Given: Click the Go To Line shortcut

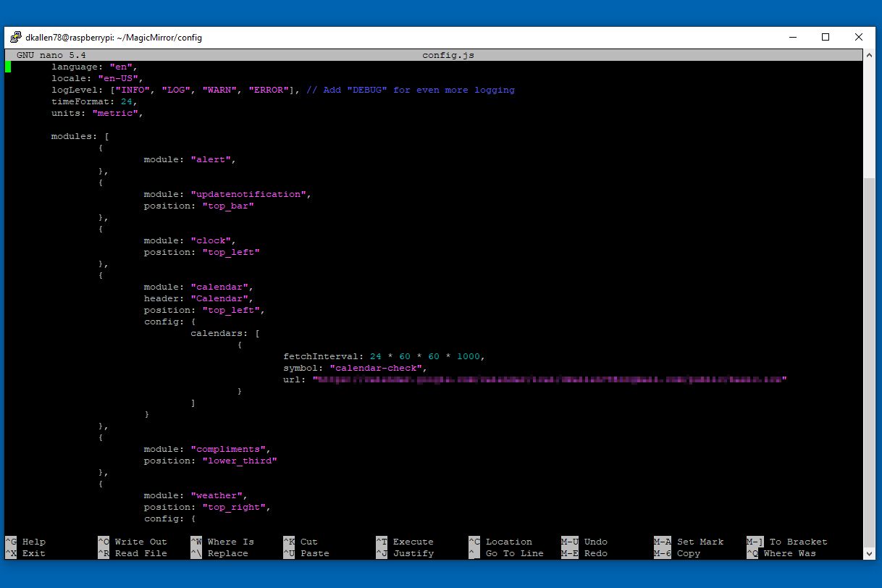Looking at the screenshot, I should click(506, 553).
